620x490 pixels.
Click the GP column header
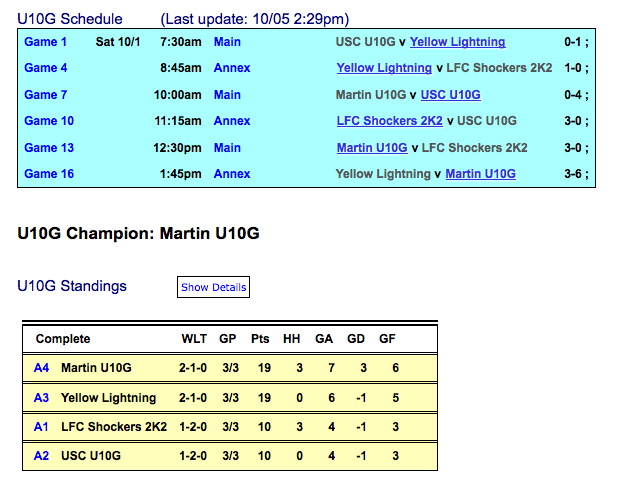[228, 339]
